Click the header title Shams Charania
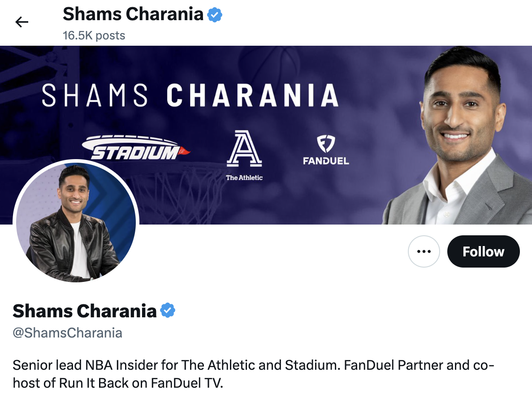Viewport: 532px width, 398px height. 133,14
